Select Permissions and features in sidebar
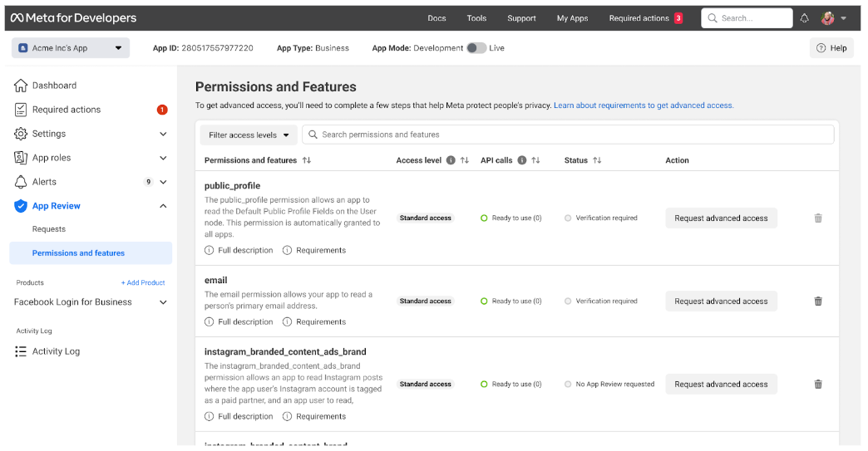The width and height of the screenshot is (868, 451). 91,253
